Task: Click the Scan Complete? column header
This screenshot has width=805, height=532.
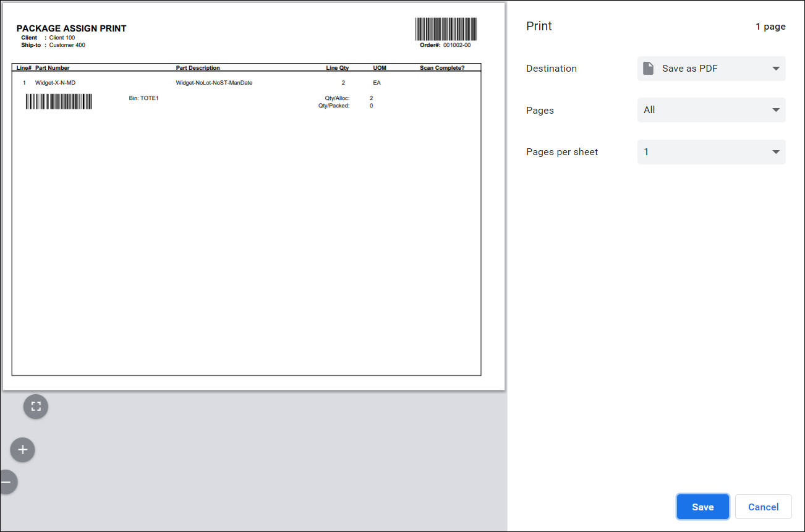Action: pyautogui.click(x=442, y=68)
